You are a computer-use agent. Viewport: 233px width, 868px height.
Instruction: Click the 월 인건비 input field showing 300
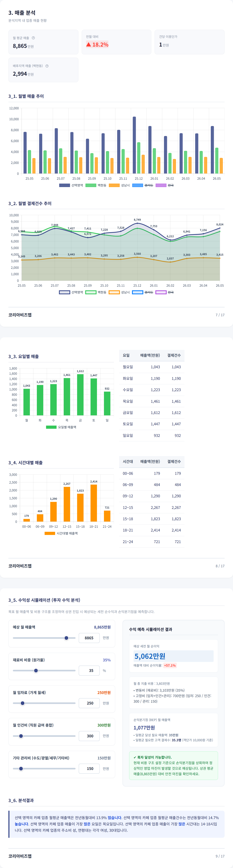pos(89,736)
